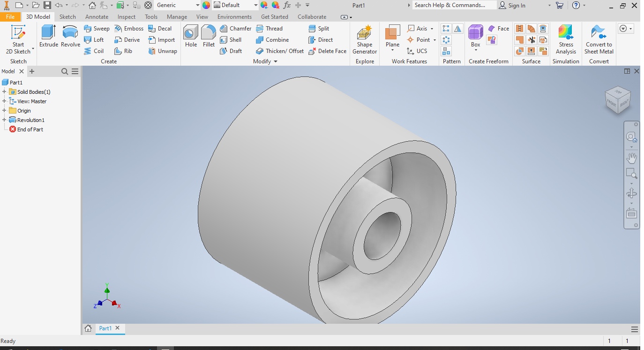
Task: Choose the Chamfer command
Action: coord(235,29)
